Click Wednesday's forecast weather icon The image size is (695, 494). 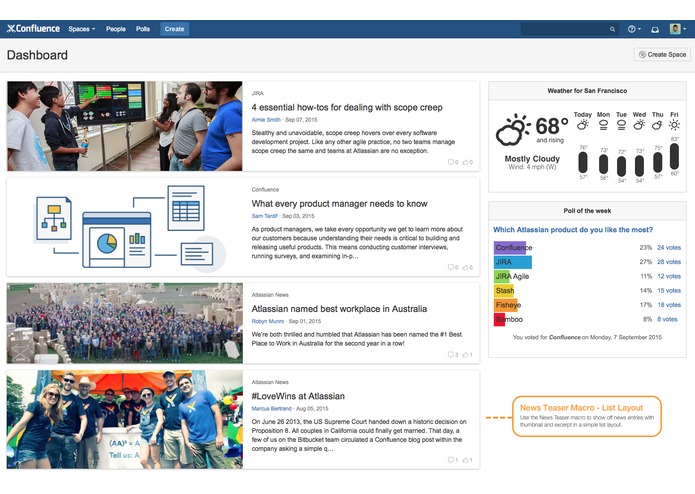(639, 125)
